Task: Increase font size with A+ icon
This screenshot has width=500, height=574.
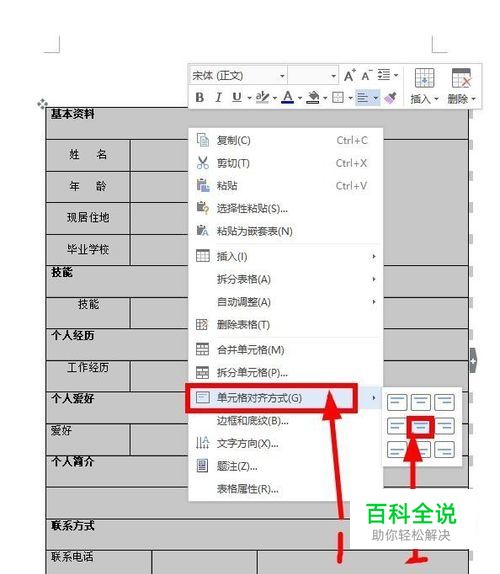Action: (x=350, y=75)
